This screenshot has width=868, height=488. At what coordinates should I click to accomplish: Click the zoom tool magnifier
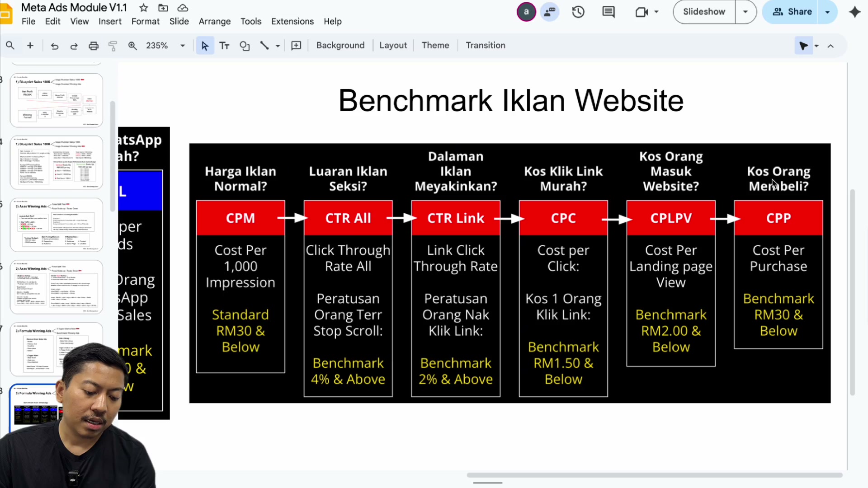tap(132, 46)
